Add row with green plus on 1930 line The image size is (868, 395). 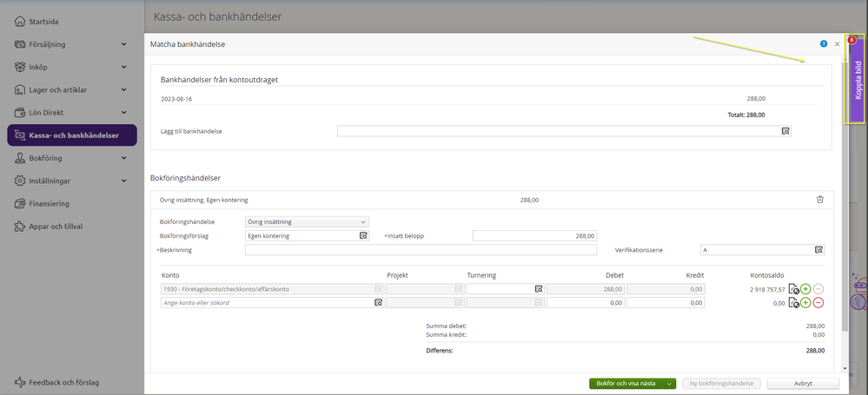coord(805,289)
